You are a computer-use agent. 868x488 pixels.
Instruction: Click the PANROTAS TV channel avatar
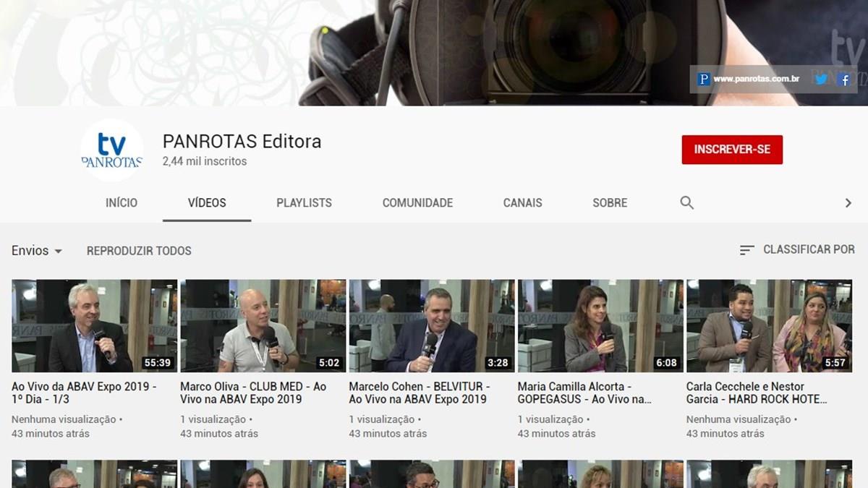point(111,150)
